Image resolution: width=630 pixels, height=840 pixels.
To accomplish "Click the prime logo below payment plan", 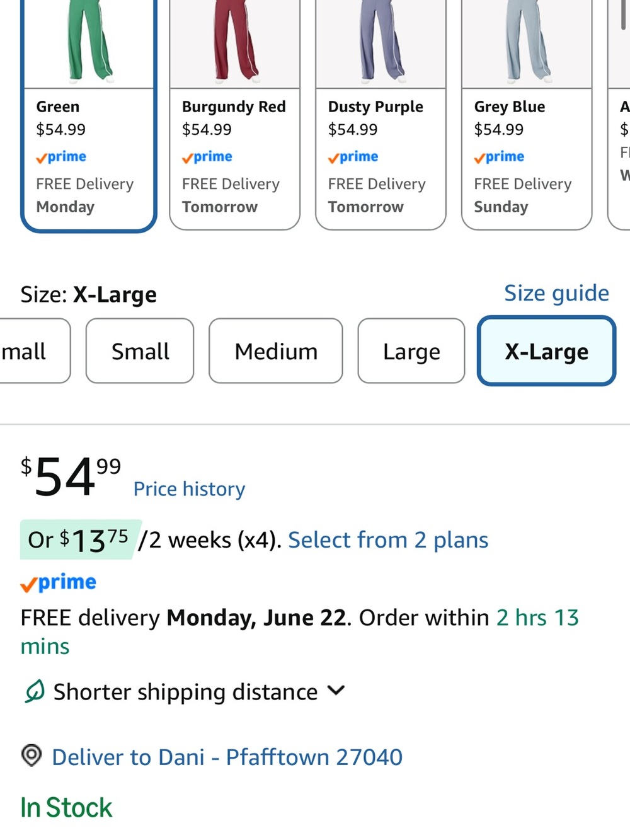I will [59, 583].
